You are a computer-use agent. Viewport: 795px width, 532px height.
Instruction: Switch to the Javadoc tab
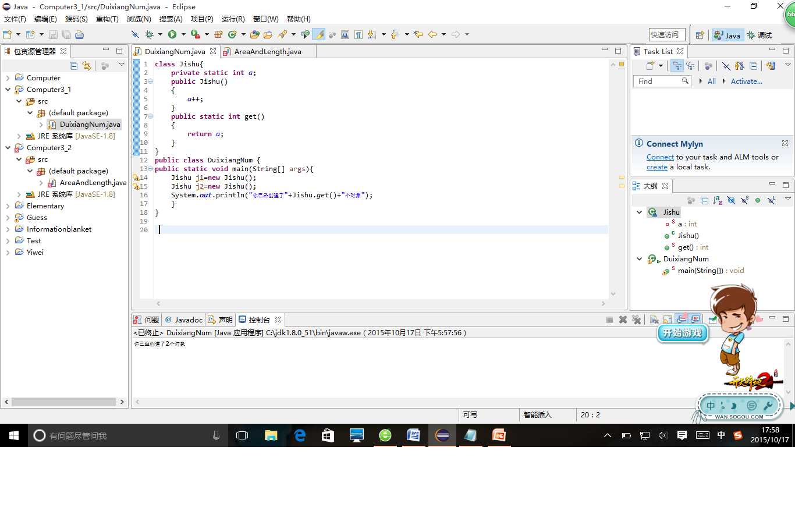click(184, 320)
